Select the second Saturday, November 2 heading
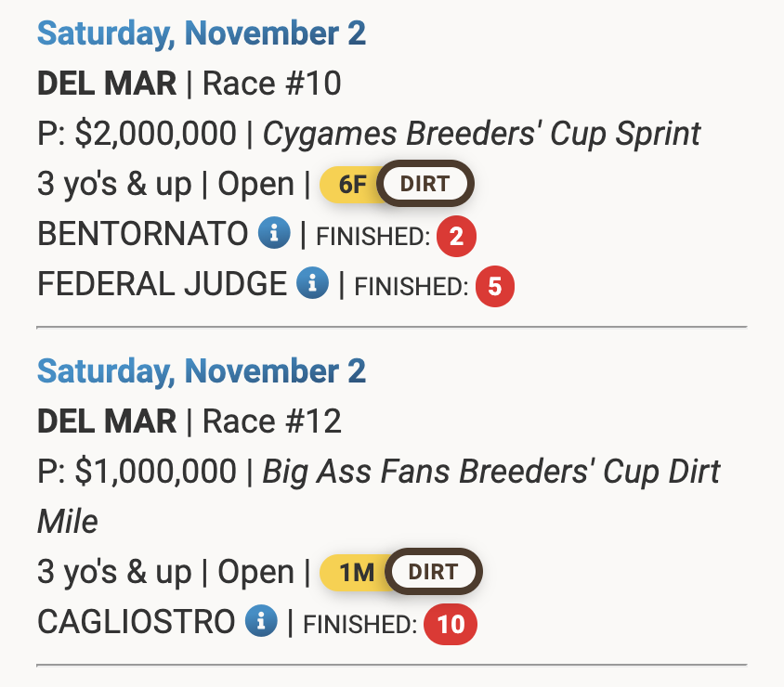The width and height of the screenshot is (784, 687). click(202, 371)
